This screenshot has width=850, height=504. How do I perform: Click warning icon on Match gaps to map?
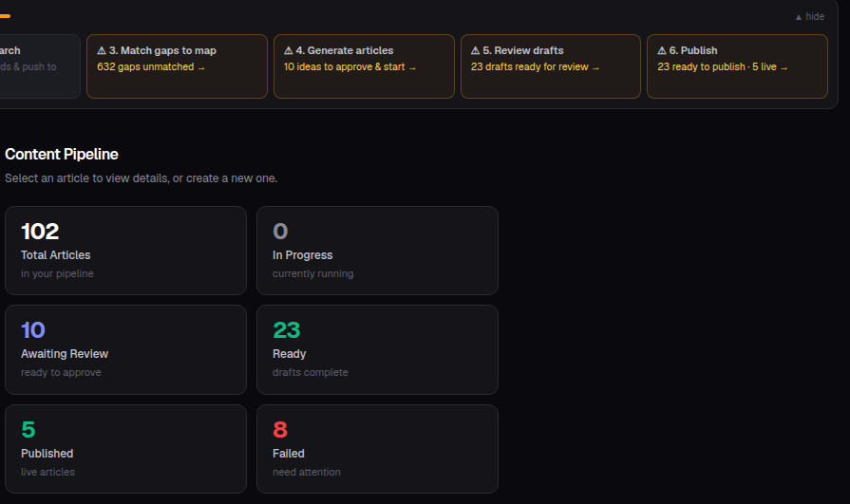[x=102, y=50]
